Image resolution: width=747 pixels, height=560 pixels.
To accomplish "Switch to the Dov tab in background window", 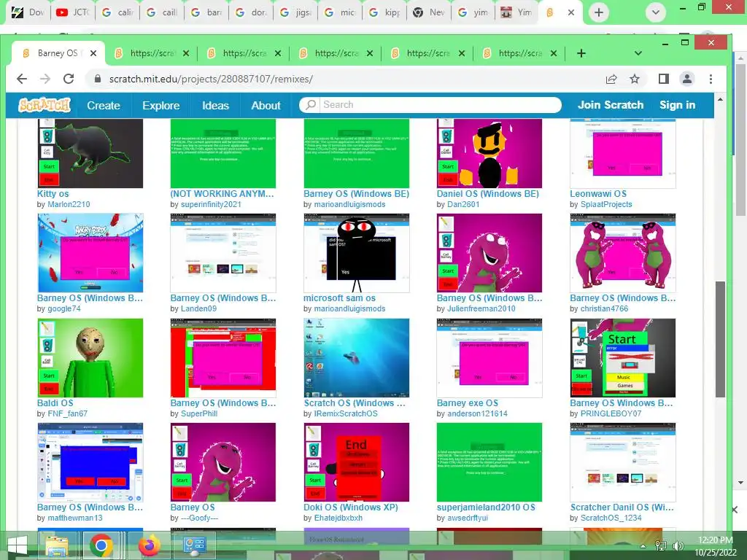I will (28, 12).
